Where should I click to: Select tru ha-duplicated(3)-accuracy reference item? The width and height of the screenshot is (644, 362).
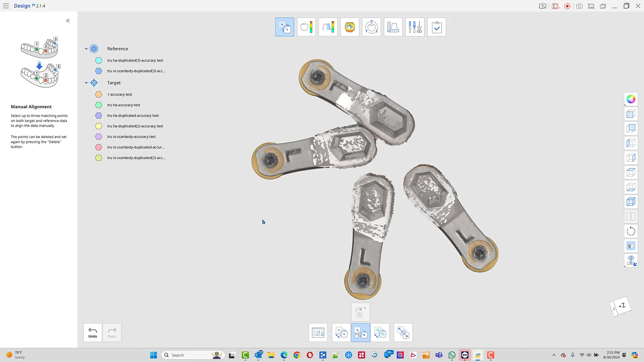pyautogui.click(x=135, y=60)
